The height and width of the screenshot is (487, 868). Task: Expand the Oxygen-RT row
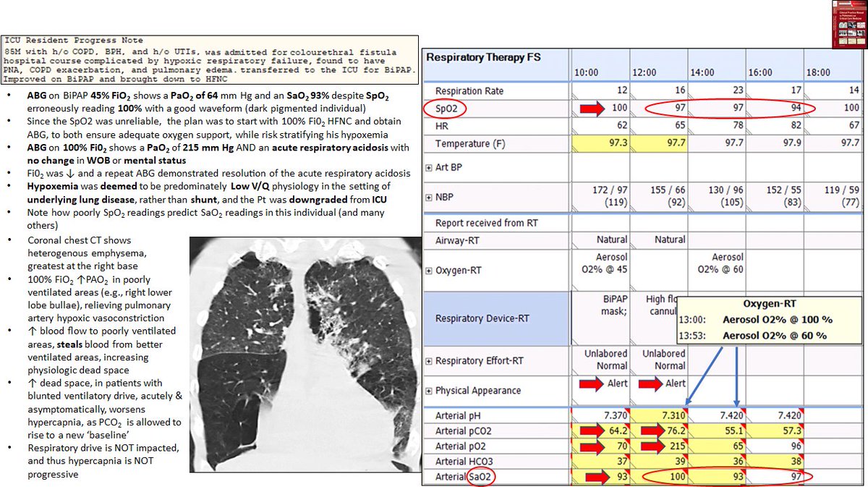tap(427, 271)
